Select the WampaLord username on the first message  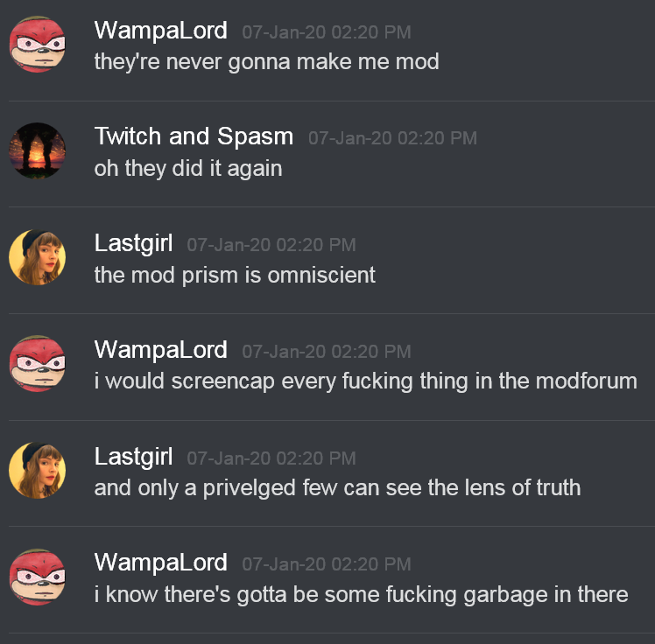coord(161,31)
